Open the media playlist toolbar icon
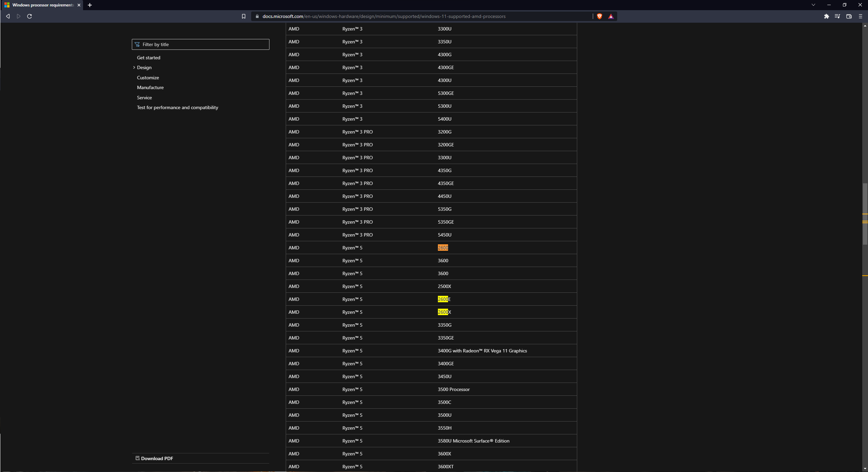This screenshot has height=472, width=868. coord(837,16)
